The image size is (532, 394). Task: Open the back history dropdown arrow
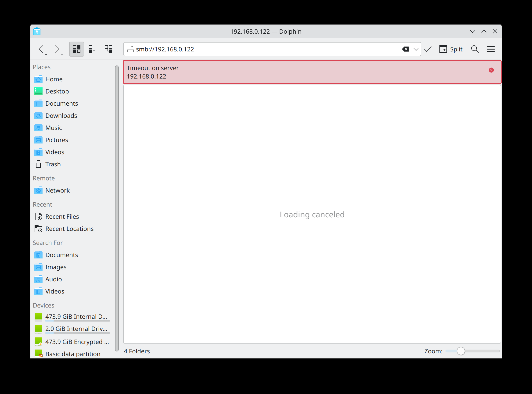pyautogui.click(x=46, y=55)
